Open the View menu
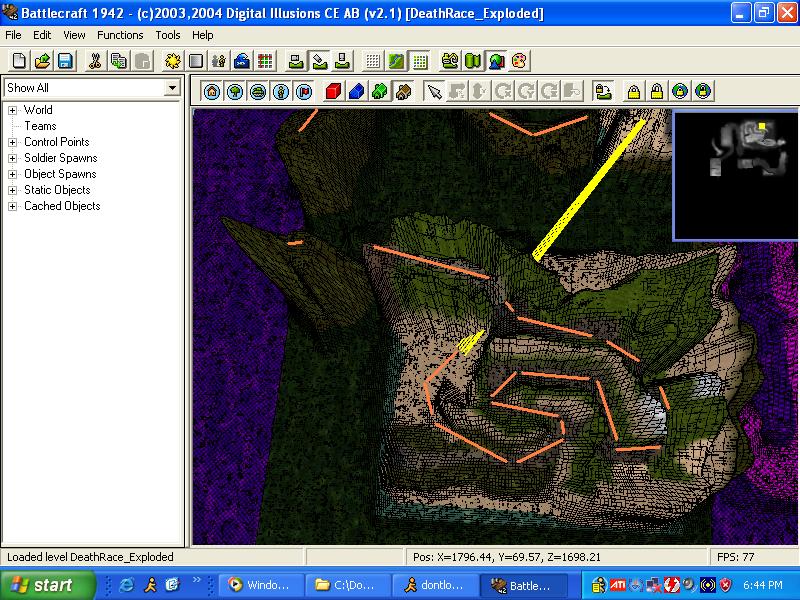Image resolution: width=800 pixels, height=600 pixels. [x=74, y=35]
